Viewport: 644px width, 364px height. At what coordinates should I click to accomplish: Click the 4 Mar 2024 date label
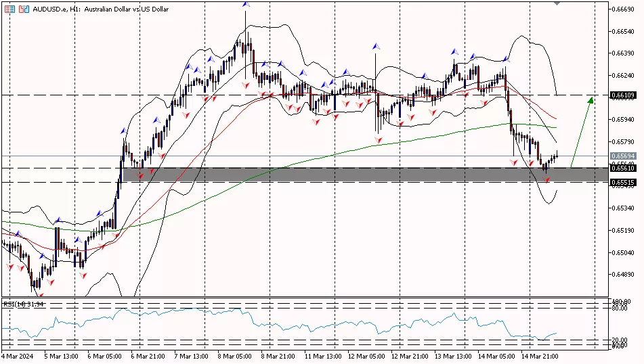18,356
